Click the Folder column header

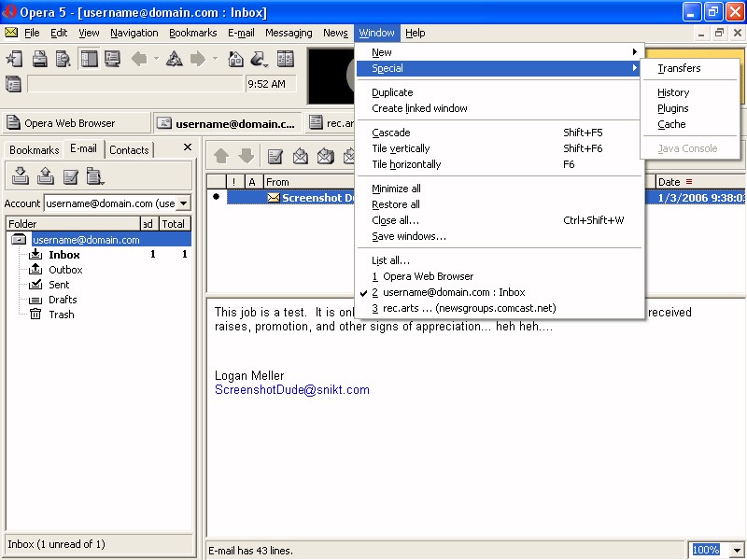(x=74, y=224)
